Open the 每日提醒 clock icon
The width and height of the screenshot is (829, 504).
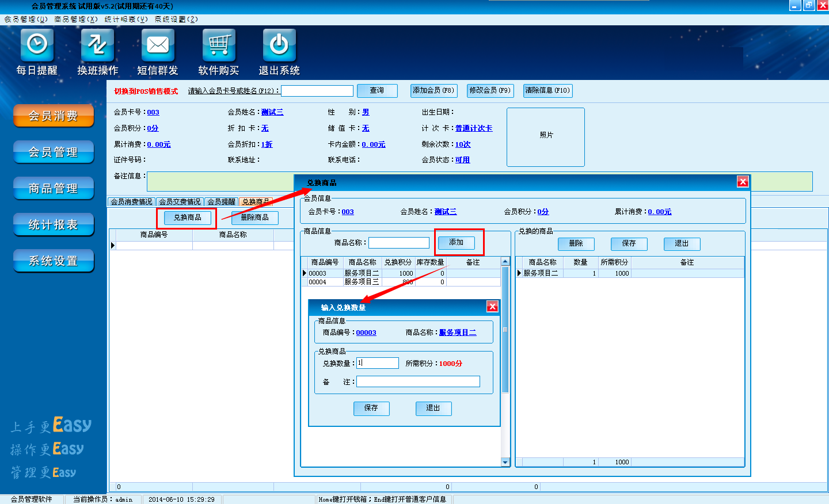37,45
